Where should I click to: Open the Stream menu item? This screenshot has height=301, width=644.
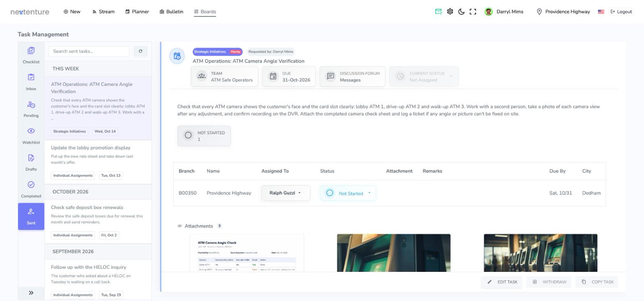(x=103, y=11)
